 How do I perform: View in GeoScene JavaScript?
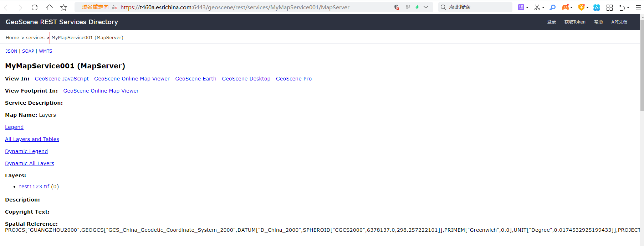pos(62,79)
